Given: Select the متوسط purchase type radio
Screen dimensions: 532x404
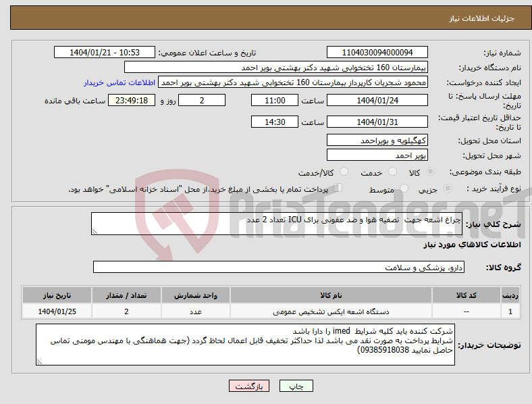Looking at the screenshot, I should point(404,188).
